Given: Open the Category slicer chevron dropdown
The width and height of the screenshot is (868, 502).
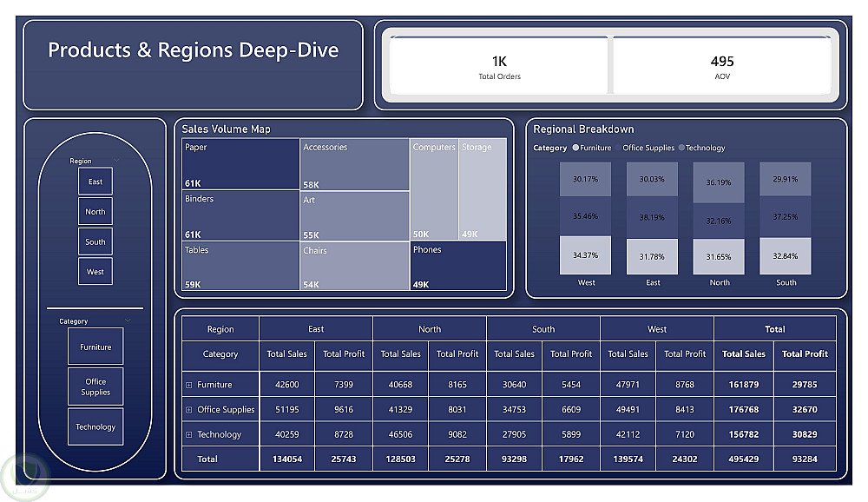Looking at the screenshot, I should click(x=128, y=320).
